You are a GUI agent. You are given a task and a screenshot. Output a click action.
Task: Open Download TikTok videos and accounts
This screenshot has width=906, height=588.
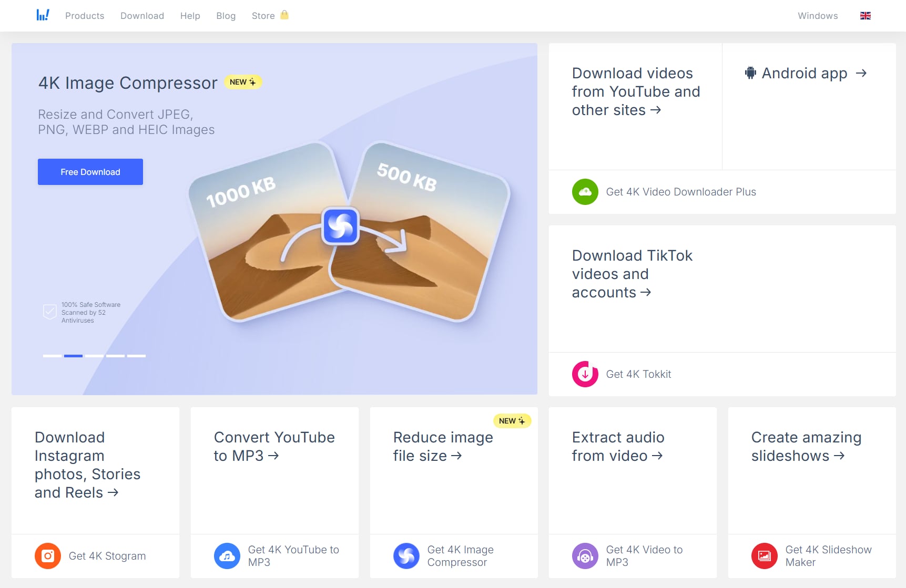pos(632,274)
